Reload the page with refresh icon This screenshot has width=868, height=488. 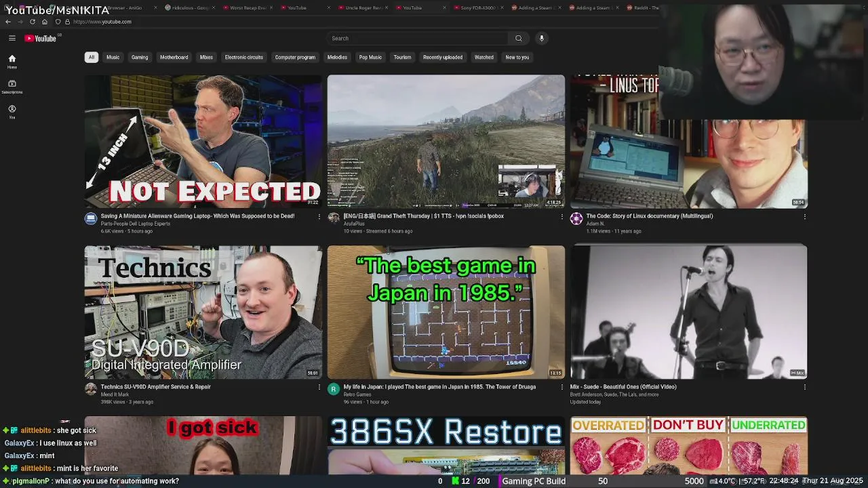point(32,22)
